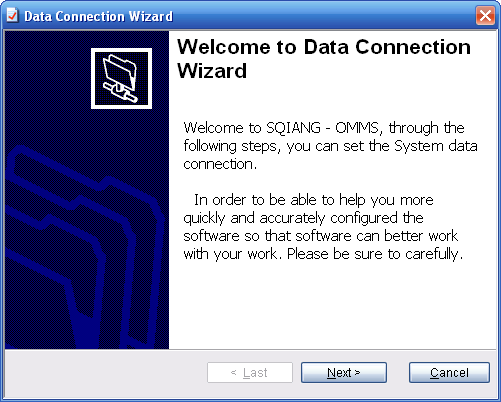Click the word "connection." ending first paragraph
Screen dimensions: 501x402
click(220, 164)
